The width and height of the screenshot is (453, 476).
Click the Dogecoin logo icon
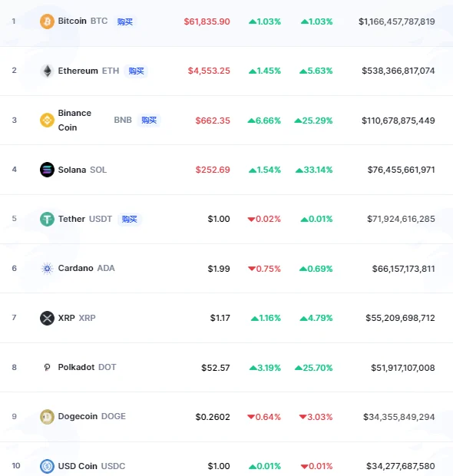[x=47, y=417]
